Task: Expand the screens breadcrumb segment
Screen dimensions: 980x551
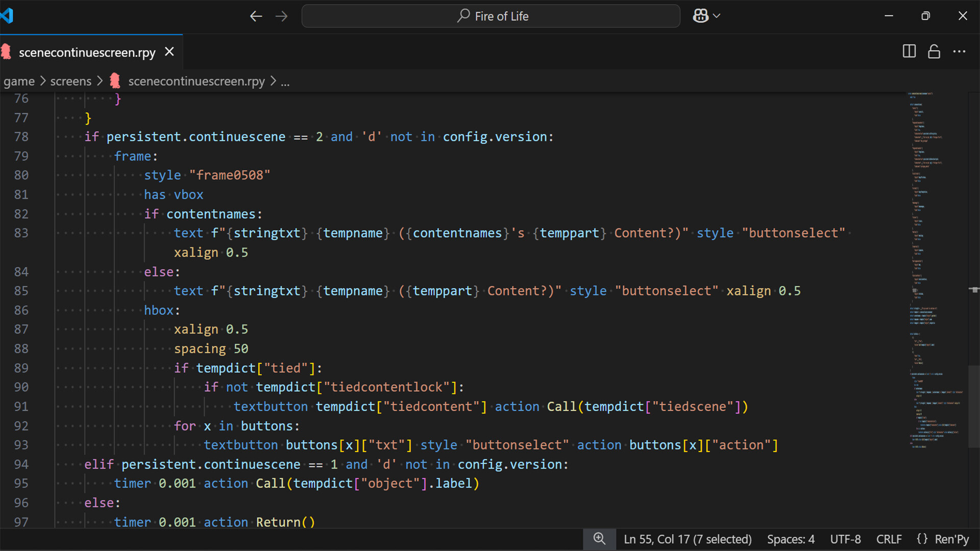Action: (x=70, y=82)
